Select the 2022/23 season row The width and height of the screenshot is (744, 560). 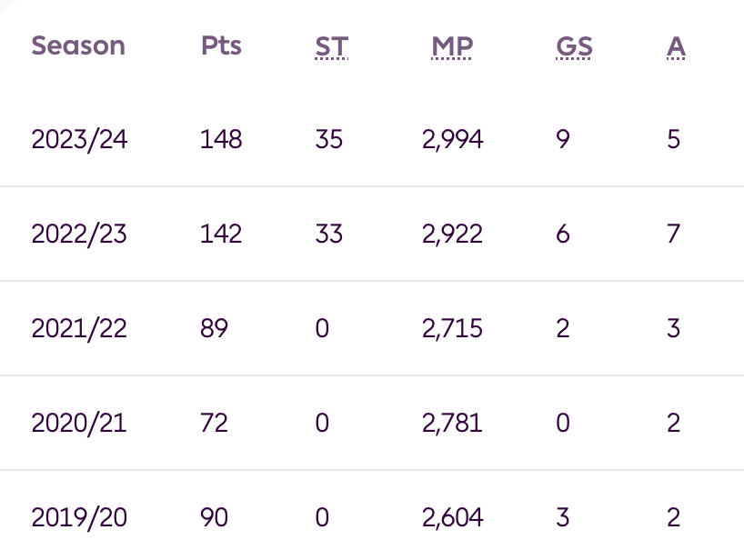tap(79, 234)
